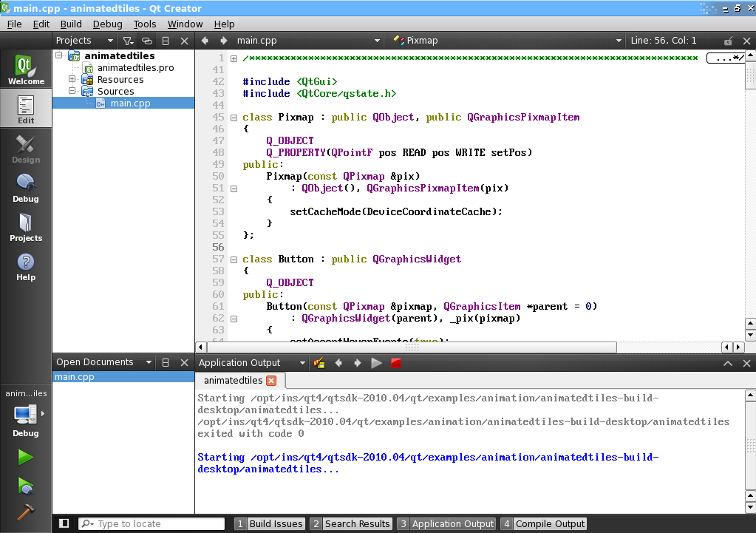Open the Help menu in menu bar

click(224, 24)
